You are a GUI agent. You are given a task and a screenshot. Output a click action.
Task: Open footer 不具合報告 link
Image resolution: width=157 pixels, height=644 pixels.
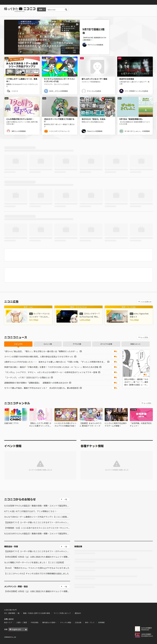click(x=35, y=623)
